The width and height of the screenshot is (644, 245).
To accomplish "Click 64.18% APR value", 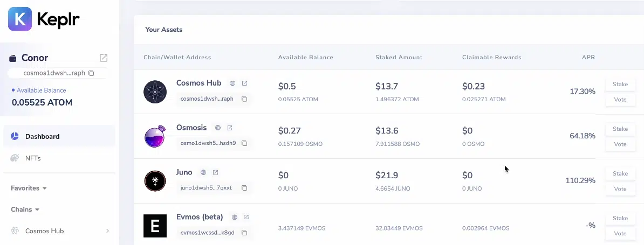I will (x=583, y=136).
